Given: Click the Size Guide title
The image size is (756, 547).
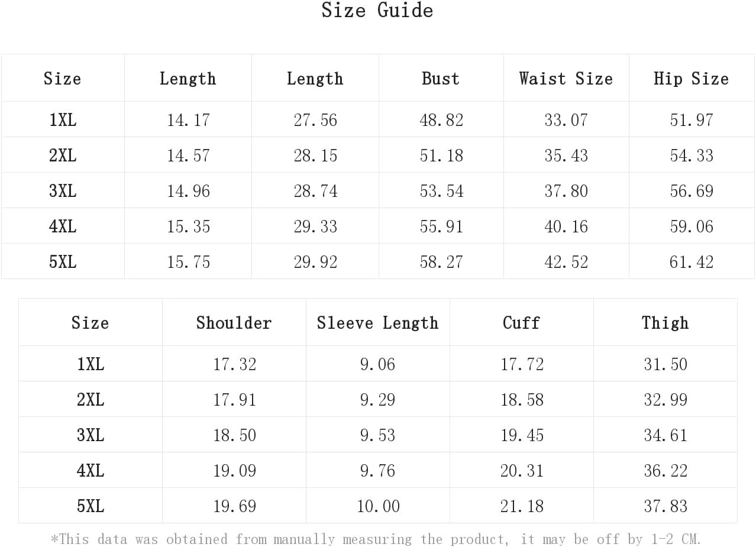Looking at the screenshot, I should (377, 10).
